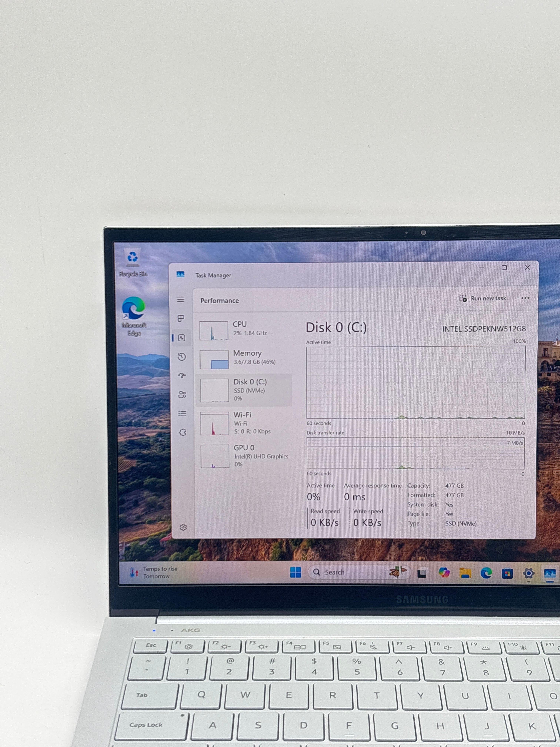Click GPU 0 mini graph thumbnail
The width and height of the screenshot is (560, 747).
coord(215,456)
